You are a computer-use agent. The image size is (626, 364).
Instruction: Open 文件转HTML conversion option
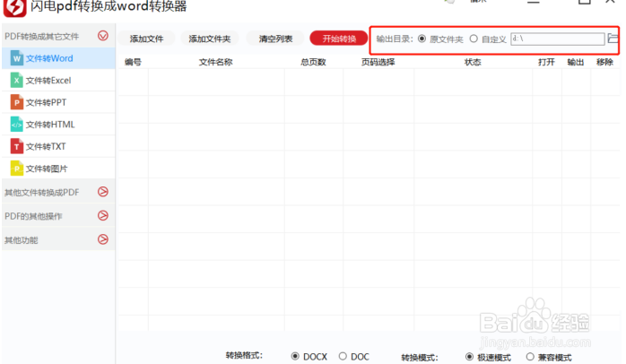click(58, 125)
